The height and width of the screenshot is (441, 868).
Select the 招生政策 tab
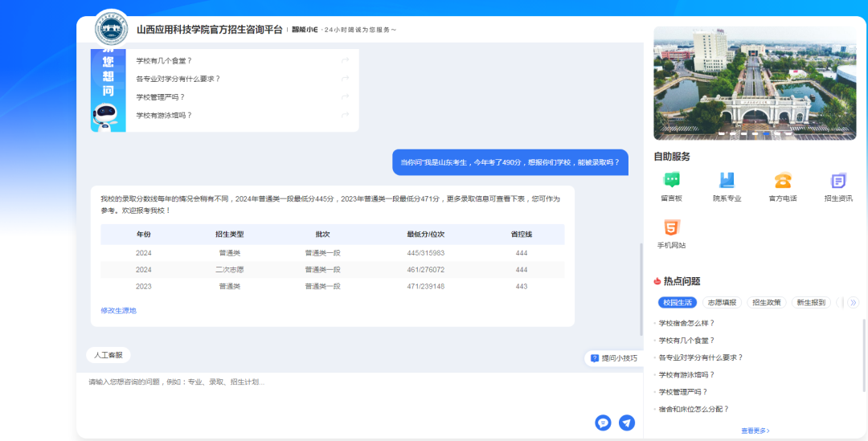(766, 303)
